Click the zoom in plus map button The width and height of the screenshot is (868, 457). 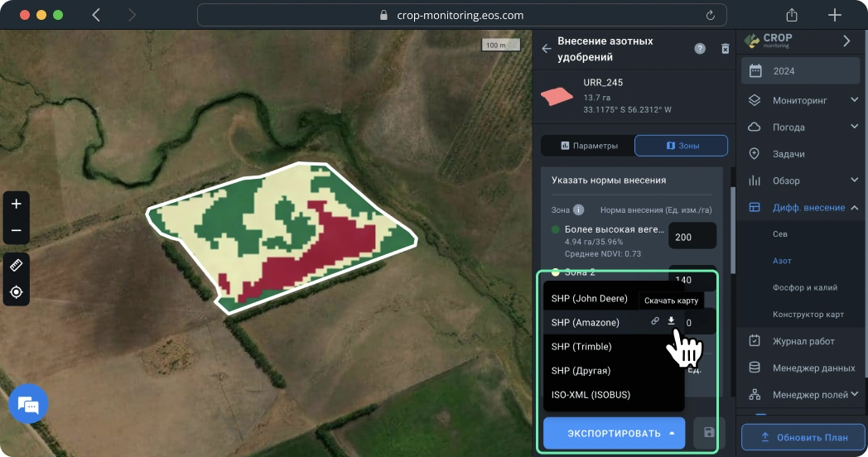click(x=17, y=204)
